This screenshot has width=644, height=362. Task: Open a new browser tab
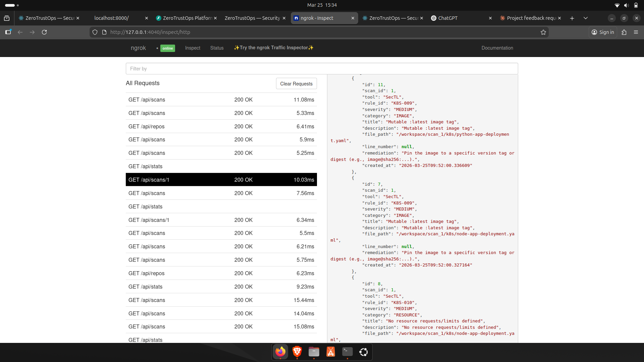tap(572, 18)
